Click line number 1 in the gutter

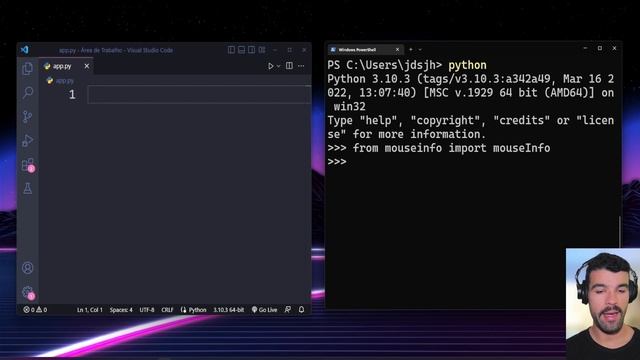coord(72,95)
